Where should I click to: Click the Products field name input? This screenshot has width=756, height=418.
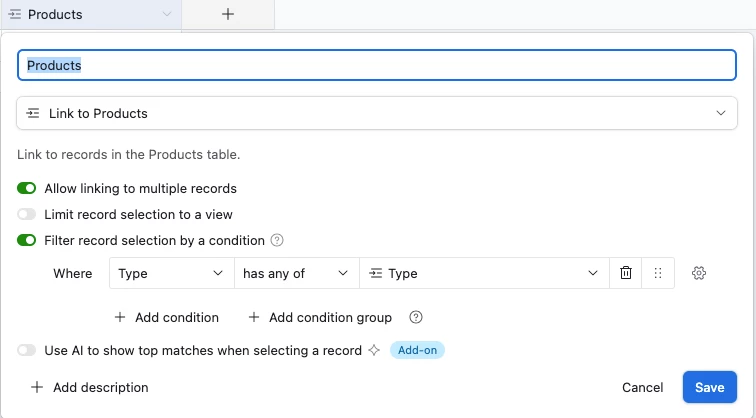[x=377, y=65]
